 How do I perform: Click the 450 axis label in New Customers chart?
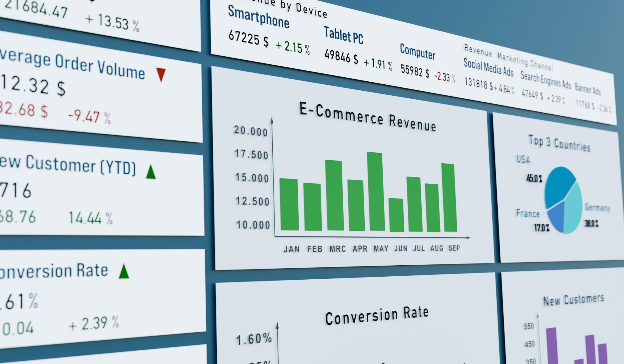click(x=530, y=344)
